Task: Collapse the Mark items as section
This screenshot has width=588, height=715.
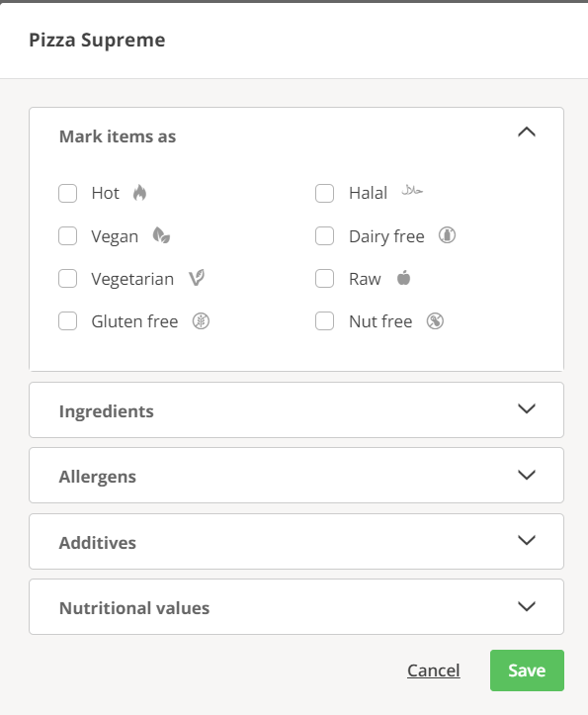Action: [527, 133]
